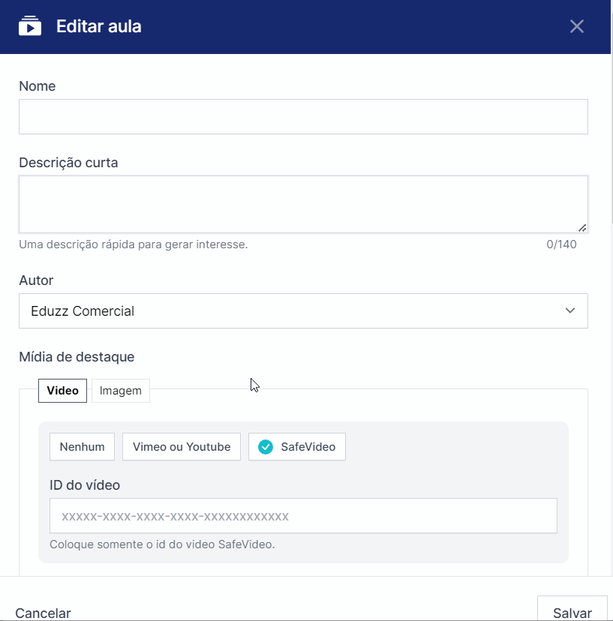This screenshot has width=613, height=621.
Task: Click the ID do vídeo input field
Action: point(303,516)
